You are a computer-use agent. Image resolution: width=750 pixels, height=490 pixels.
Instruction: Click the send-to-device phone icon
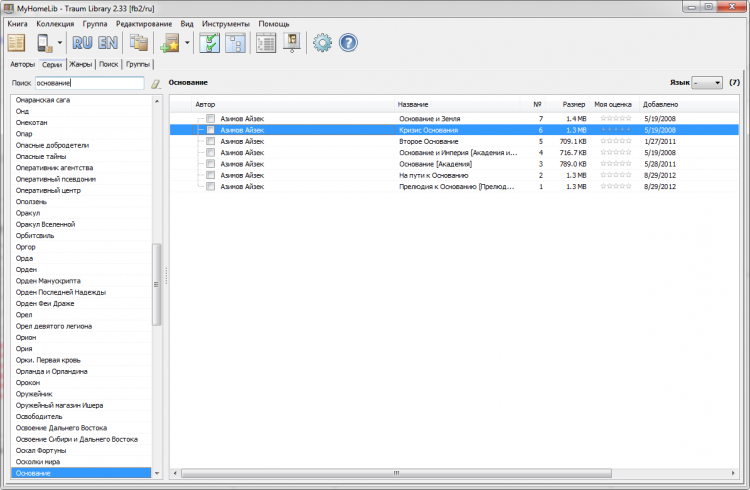click(44, 43)
